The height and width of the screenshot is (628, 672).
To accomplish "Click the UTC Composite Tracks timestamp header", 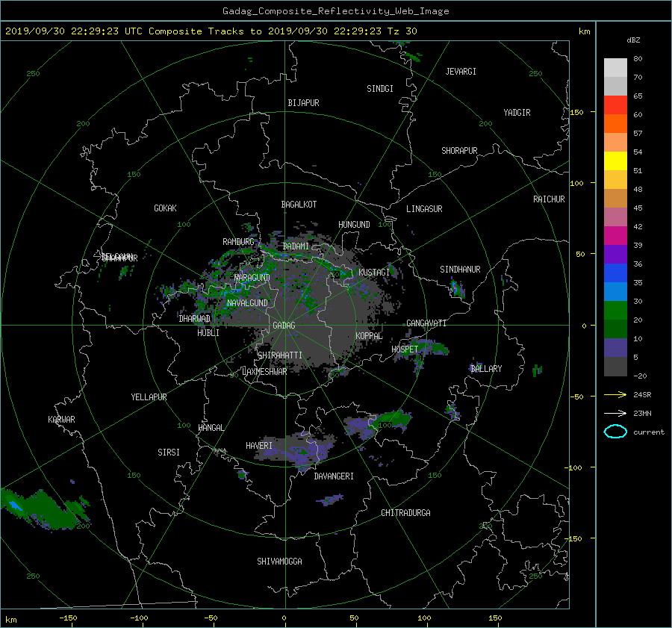I will 211,31.
